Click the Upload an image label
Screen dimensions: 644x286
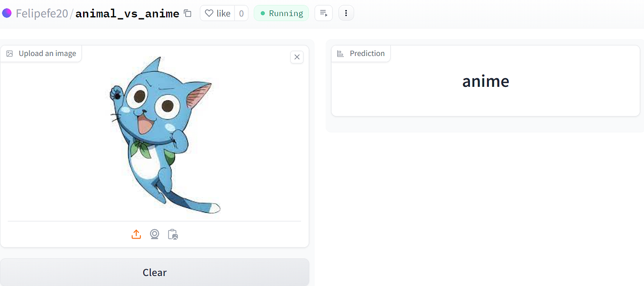coord(47,54)
